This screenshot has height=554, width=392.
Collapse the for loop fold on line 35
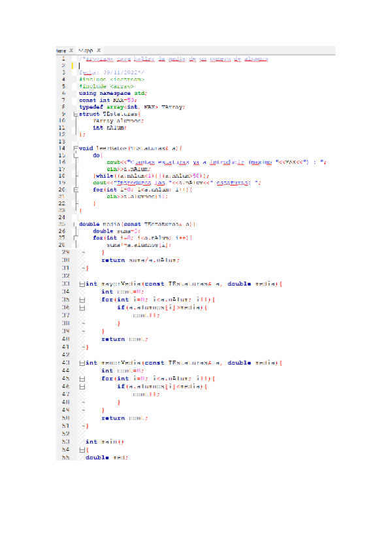click(82, 300)
